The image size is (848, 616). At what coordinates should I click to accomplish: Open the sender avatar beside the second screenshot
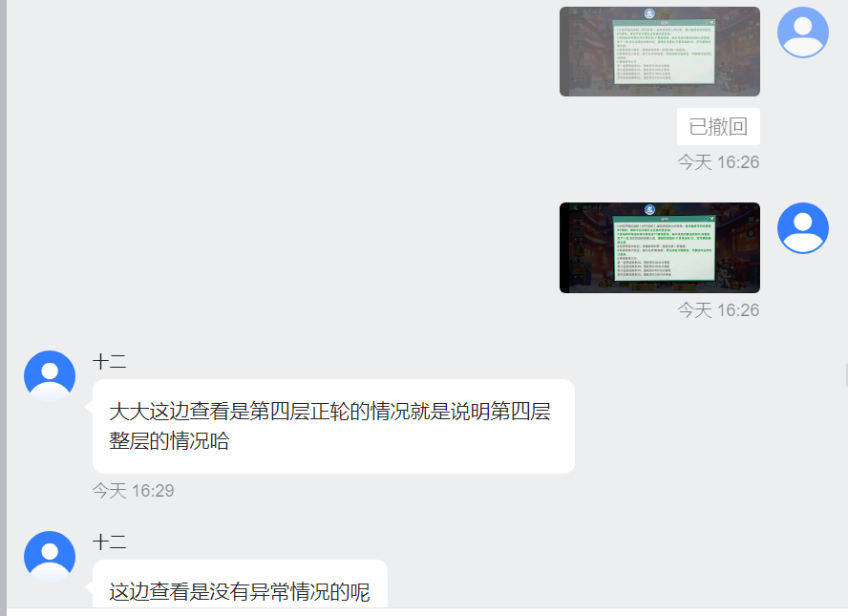[x=802, y=228]
